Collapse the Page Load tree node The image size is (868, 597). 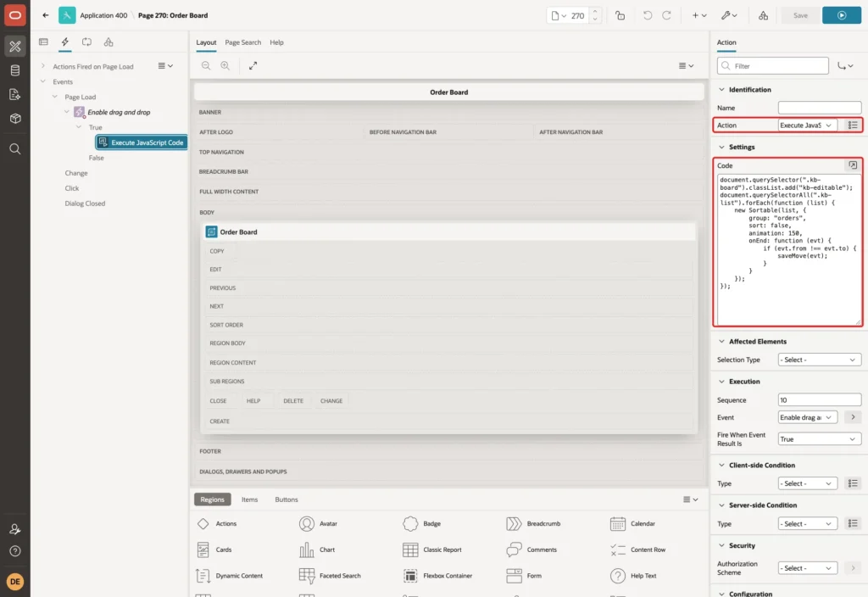(54, 97)
